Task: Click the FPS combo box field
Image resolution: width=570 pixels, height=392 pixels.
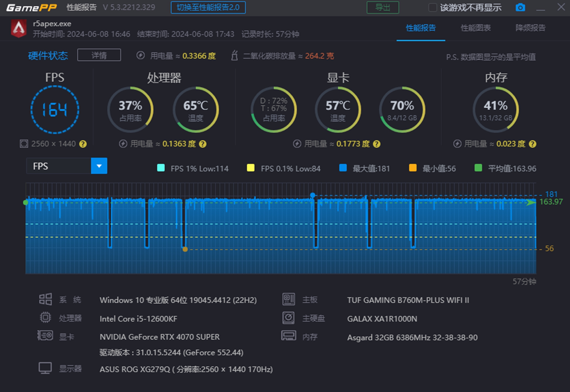Action: (59, 166)
